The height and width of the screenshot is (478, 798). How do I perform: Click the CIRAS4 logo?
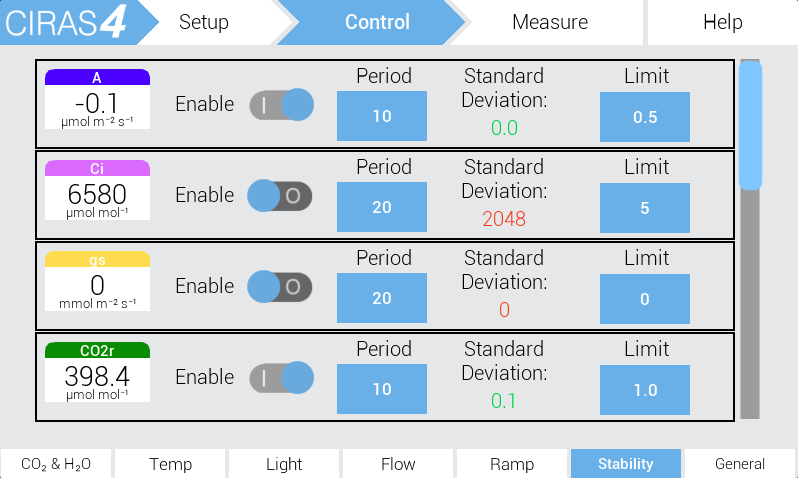66,22
